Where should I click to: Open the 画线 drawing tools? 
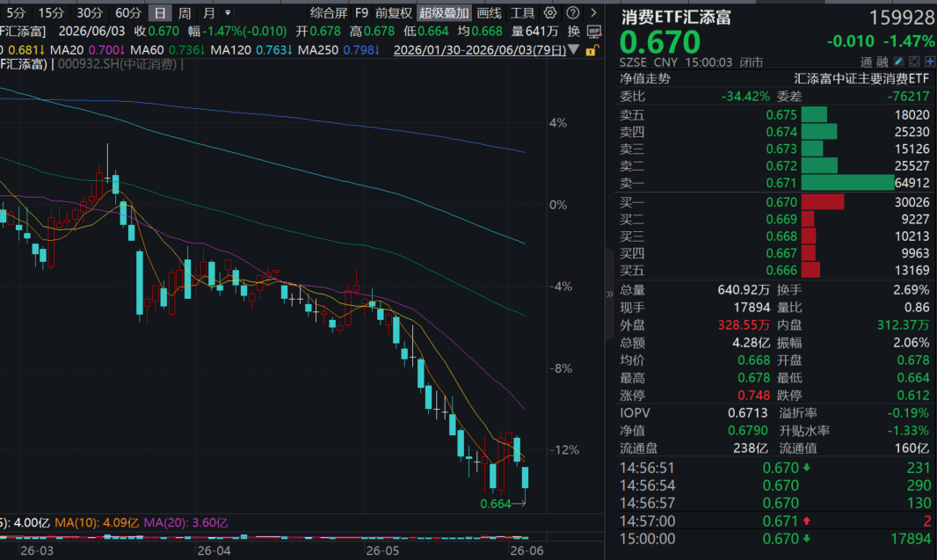point(490,12)
